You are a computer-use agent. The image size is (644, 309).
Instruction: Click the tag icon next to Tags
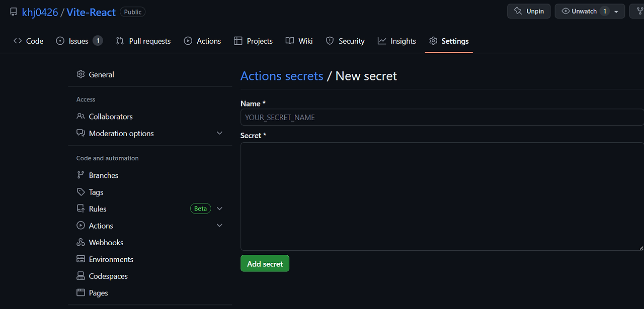[80, 192]
